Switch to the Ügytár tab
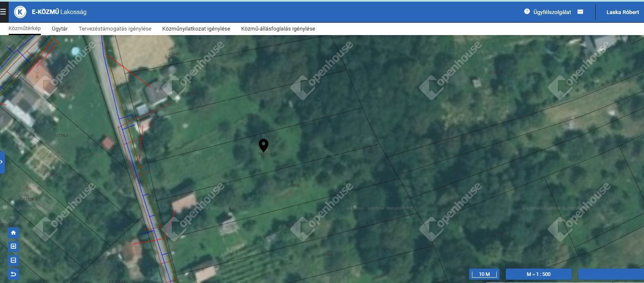The width and height of the screenshot is (644, 283). [x=60, y=29]
